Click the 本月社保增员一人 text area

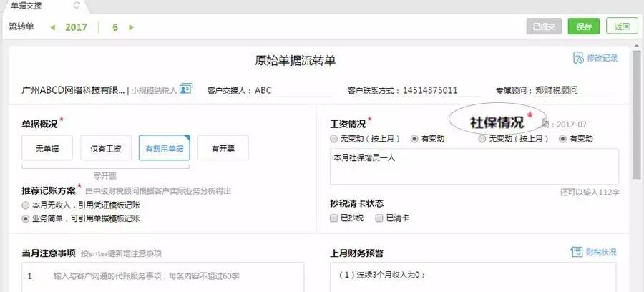(x=474, y=167)
